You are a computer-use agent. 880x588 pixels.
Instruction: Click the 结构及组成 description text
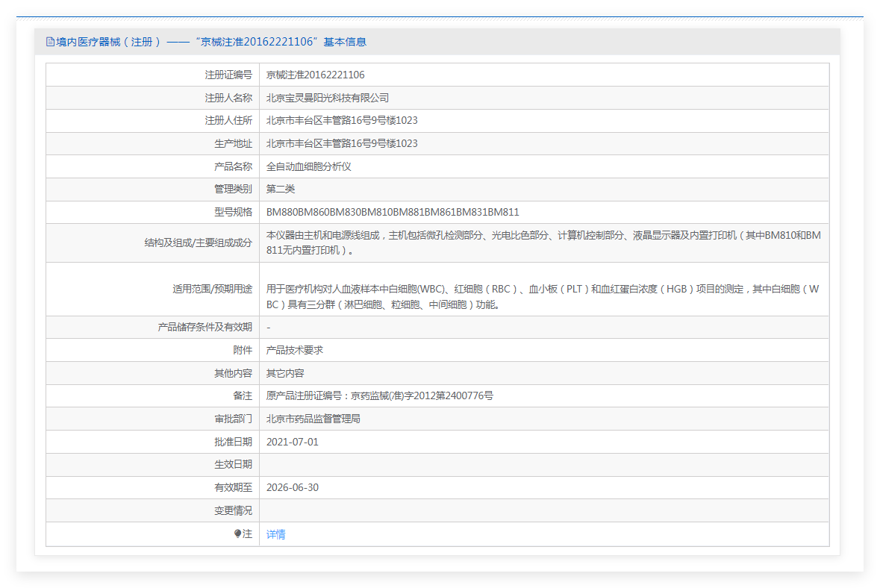coord(544,243)
